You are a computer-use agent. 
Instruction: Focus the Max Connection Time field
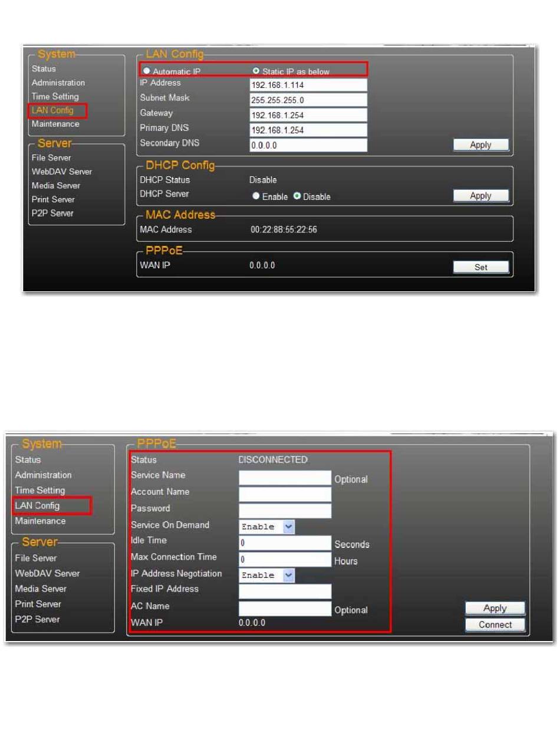pos(285,559)
